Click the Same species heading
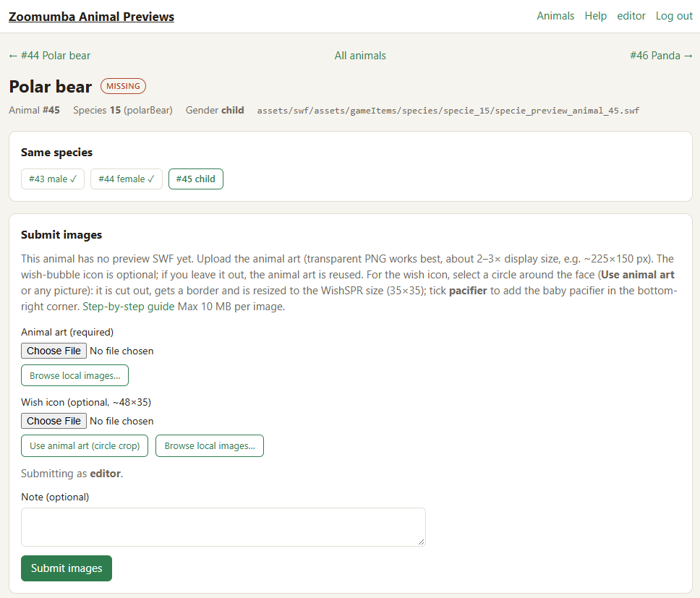This screenshot has height=598, width=700. [x=56, y=153]
